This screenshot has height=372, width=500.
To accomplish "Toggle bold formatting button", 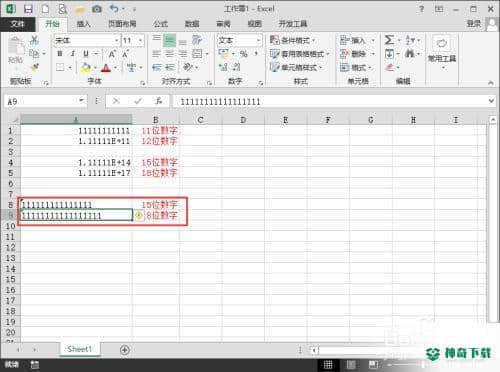I will pyautogui.click(x=60, y=54).
